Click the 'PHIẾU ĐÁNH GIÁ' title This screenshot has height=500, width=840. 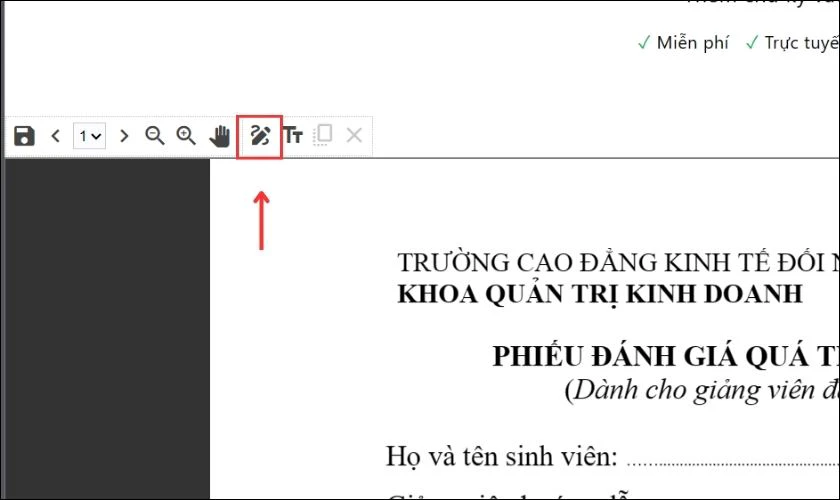click(x=666, y=356)
